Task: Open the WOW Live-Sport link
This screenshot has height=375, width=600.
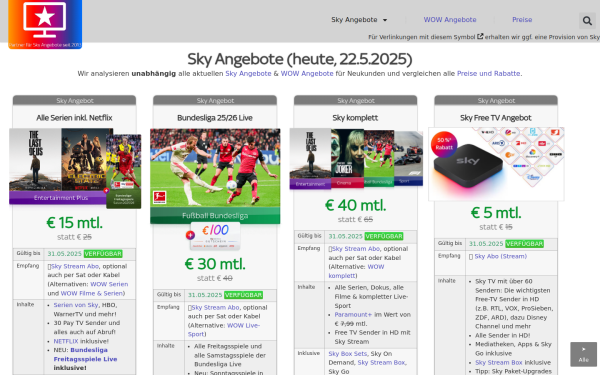Action: pyautogui.click(x=224, y=330)
